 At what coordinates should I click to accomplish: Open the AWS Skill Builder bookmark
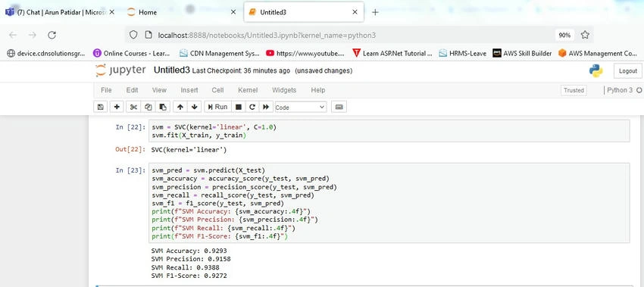point(522,53)
